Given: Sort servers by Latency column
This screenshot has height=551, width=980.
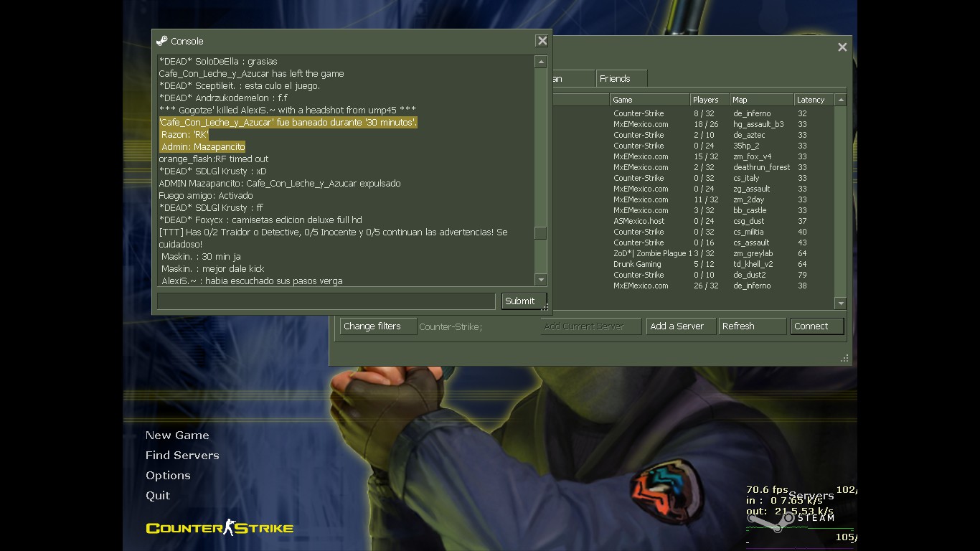Looking at the screenshot, I should (814, 100).
